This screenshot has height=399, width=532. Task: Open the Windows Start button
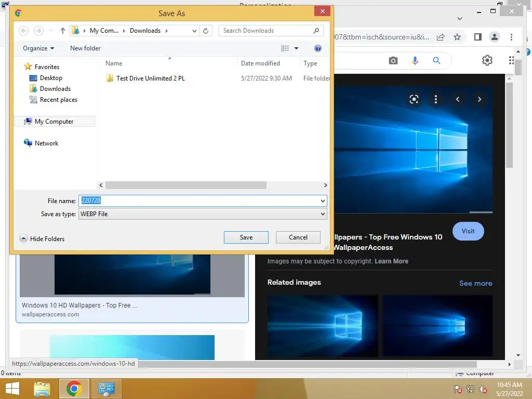[12, 389]
